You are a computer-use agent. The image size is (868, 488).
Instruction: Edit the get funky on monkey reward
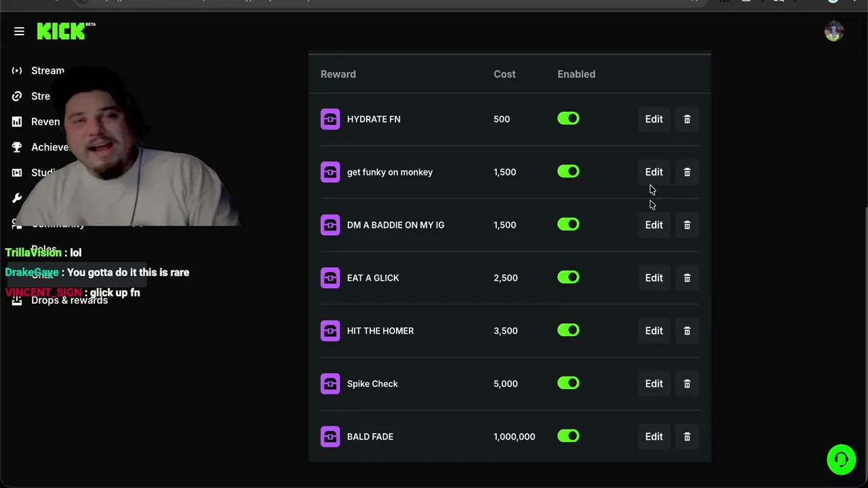click(654, 172)
